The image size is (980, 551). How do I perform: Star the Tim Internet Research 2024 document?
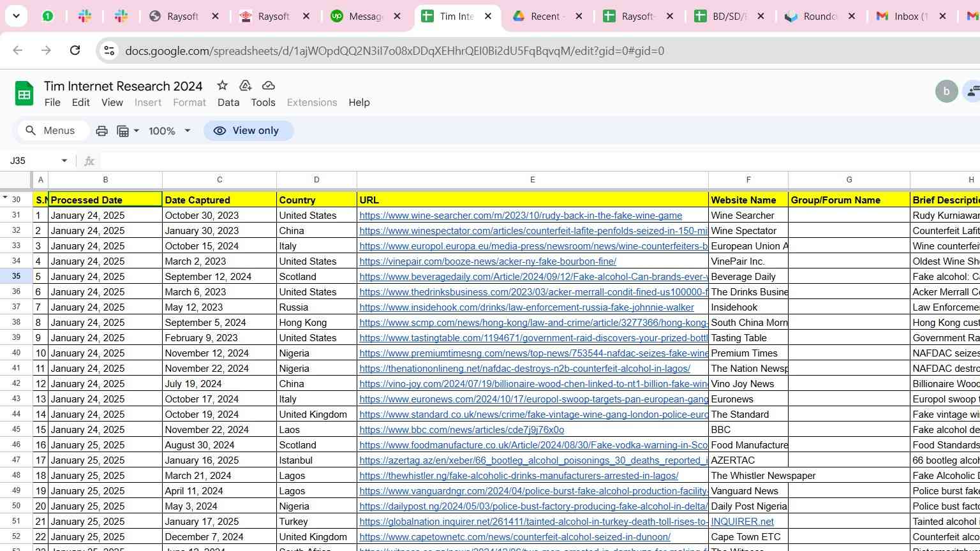coord(222,85)
